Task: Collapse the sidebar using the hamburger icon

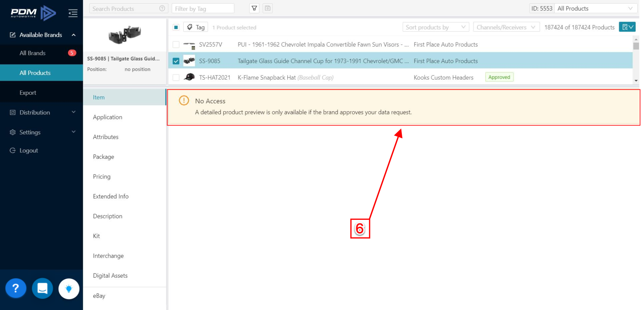Action: pos(73,13)
